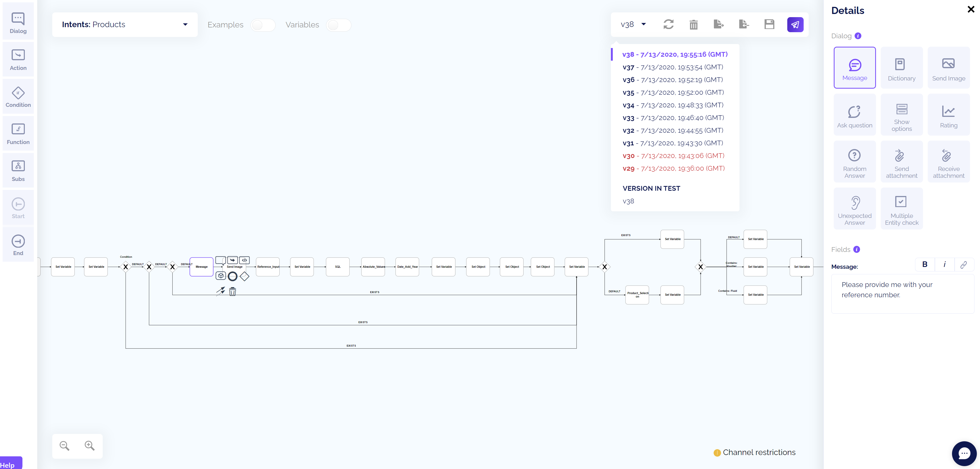Select version v37 from the list
This screenshot has height=469, width=980.
[x=673, y=67]
